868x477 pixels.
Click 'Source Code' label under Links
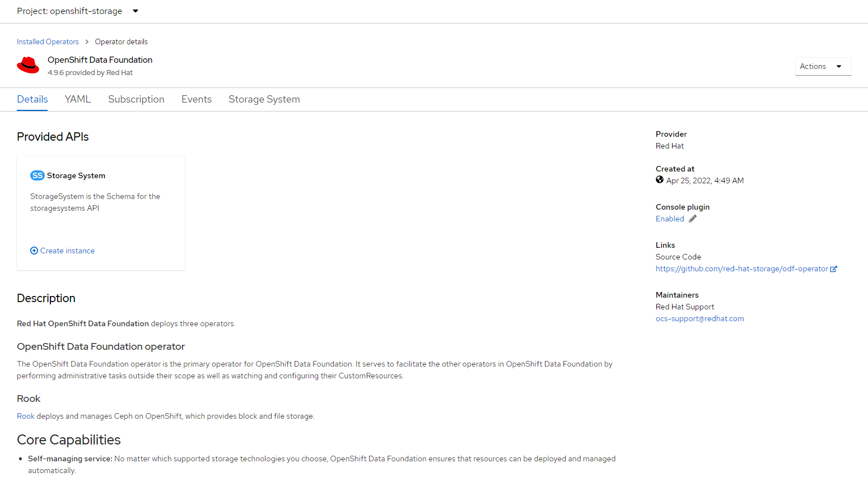[678, 257]
